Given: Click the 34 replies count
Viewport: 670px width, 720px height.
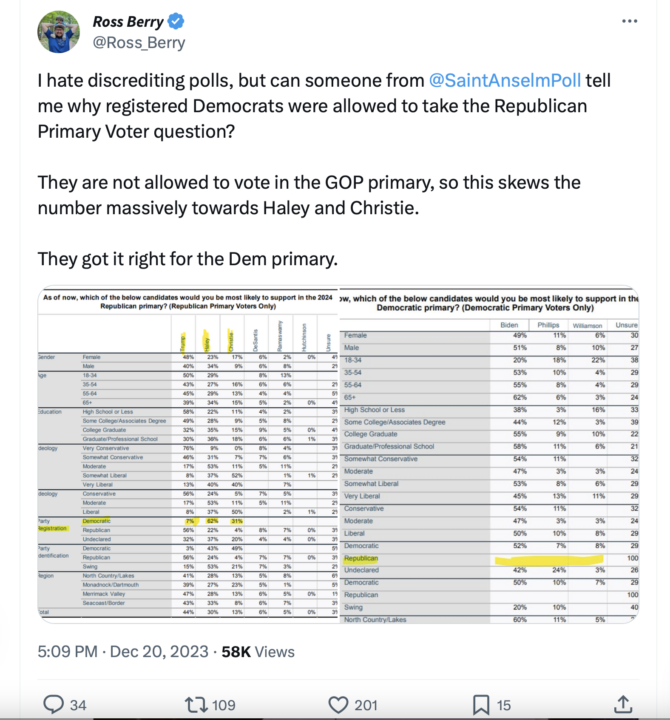Looking at the screenshot, I should point(78,706).
